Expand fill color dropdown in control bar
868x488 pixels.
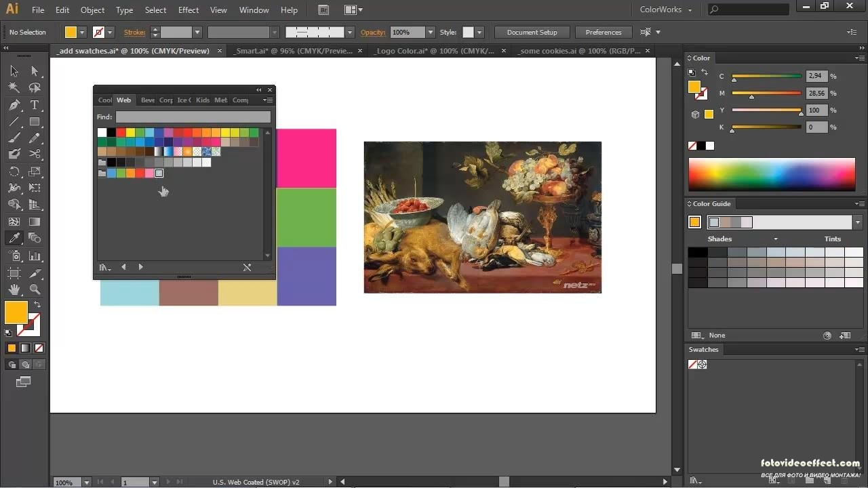pyautogui.click(x=82, y=32)
